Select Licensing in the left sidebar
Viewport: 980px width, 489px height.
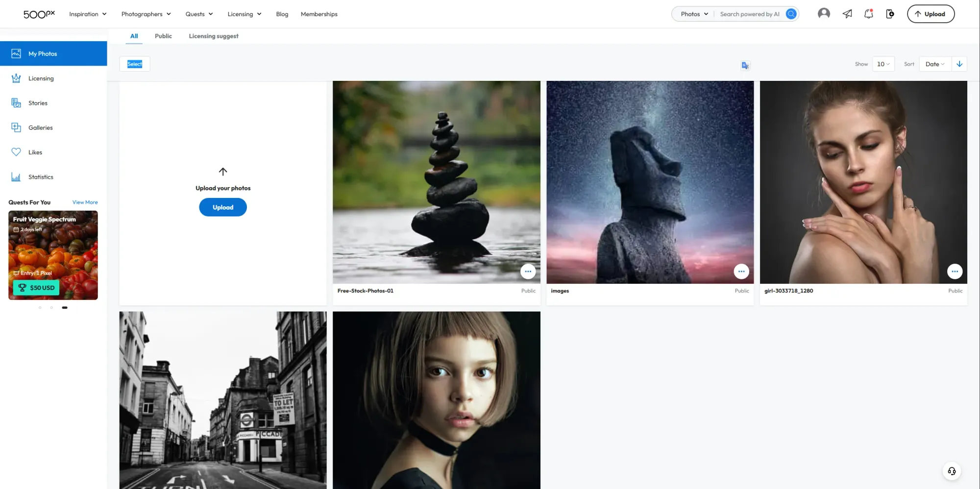[x=41, y=78]
